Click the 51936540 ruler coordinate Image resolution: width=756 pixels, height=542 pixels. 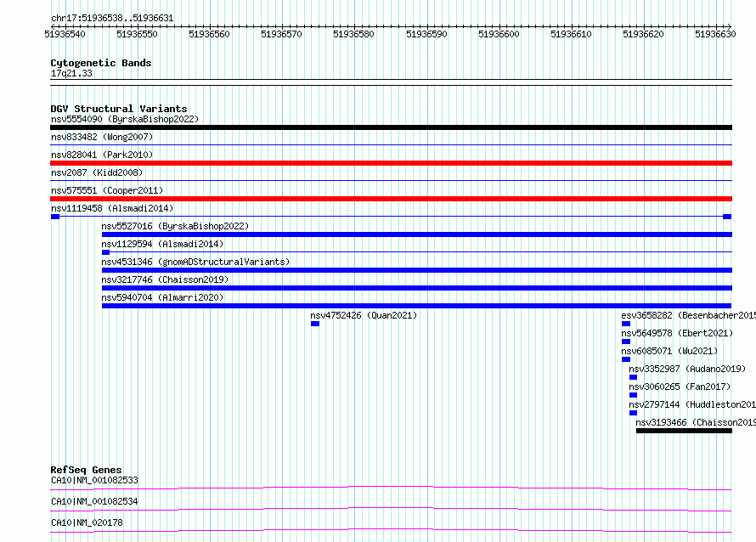[65, 34]
